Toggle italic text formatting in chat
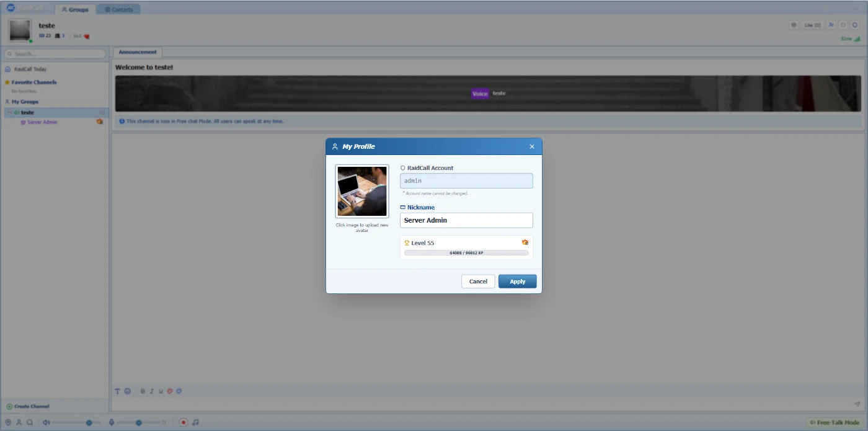The width and height of the screenshot is (868, 431). pos(151,391)
